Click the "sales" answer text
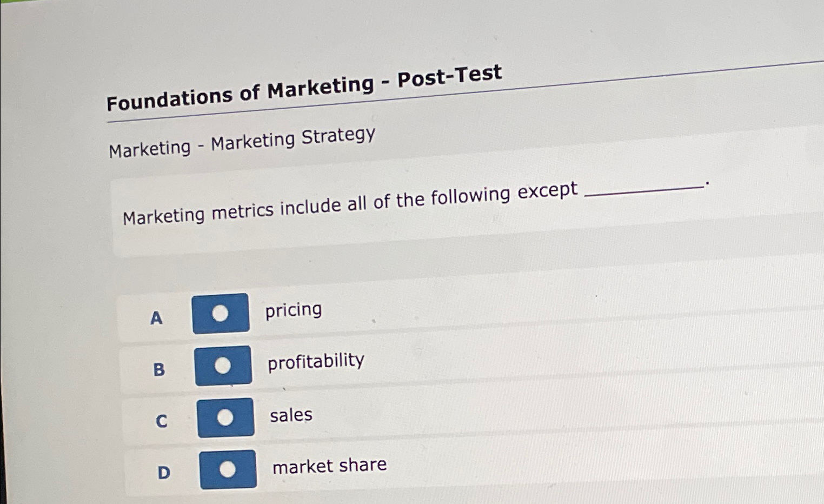 point(291,415)
